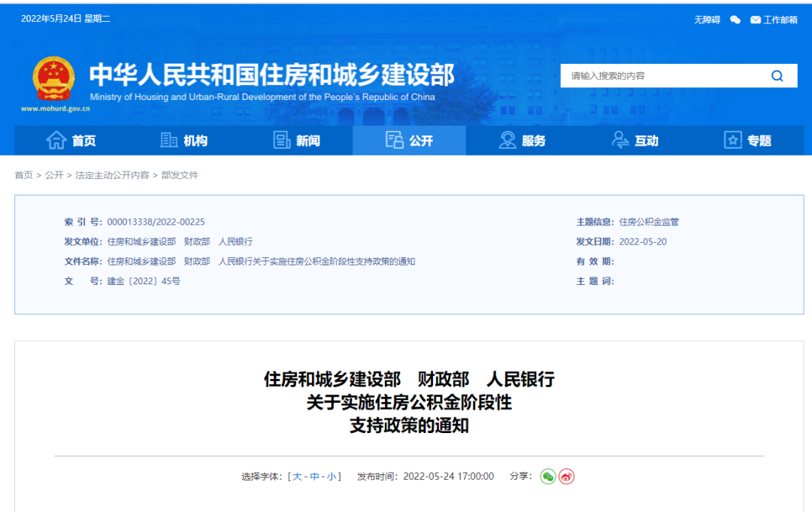Viewport: 812px width, 512px height.
Task: Click the 法定主动公开内容 breadcrumb link
Action: click(112, 175)
